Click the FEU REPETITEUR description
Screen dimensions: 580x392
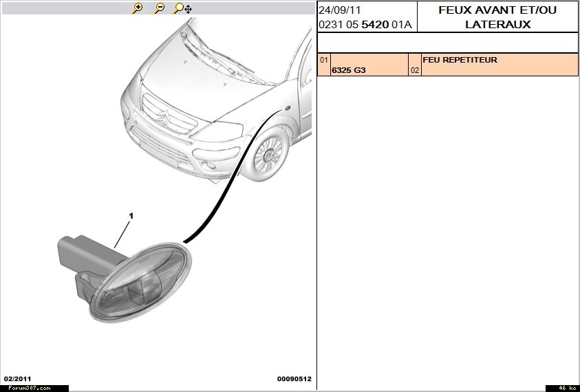[x=460, y=60]
